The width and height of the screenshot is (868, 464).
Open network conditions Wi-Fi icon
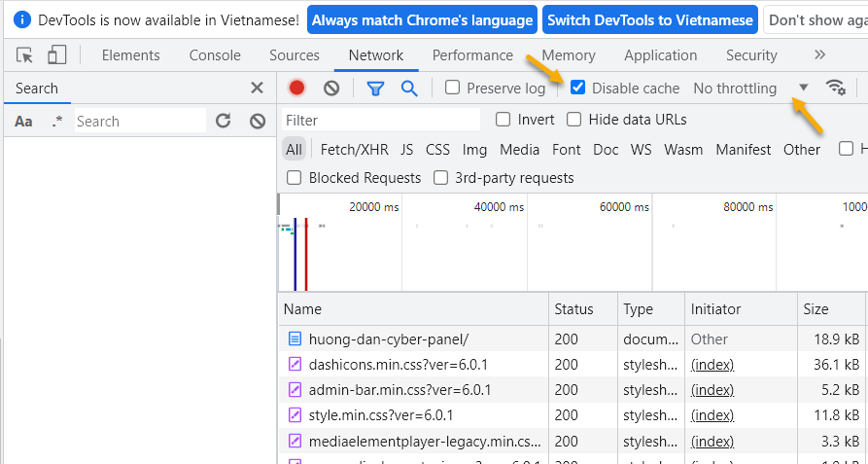click(x=835, y=88)
